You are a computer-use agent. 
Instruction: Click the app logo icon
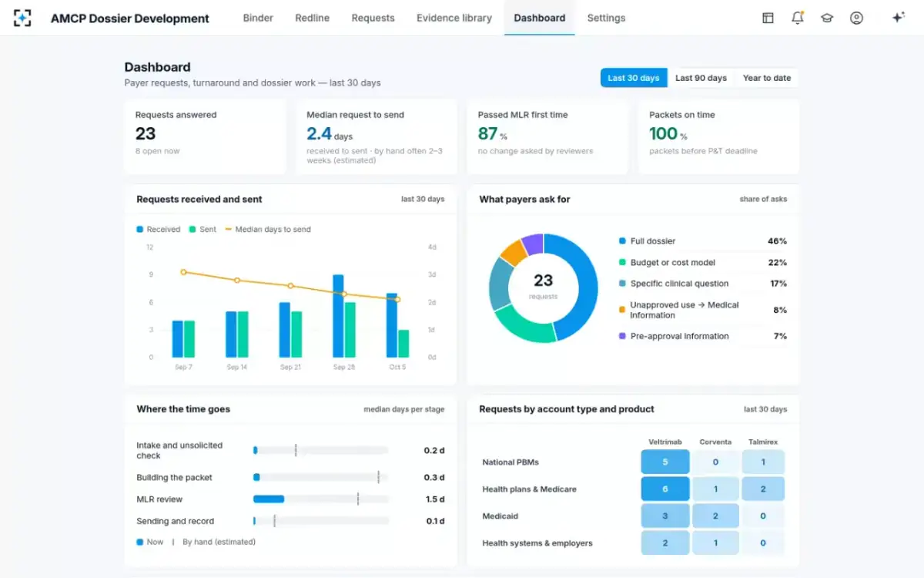22,18
